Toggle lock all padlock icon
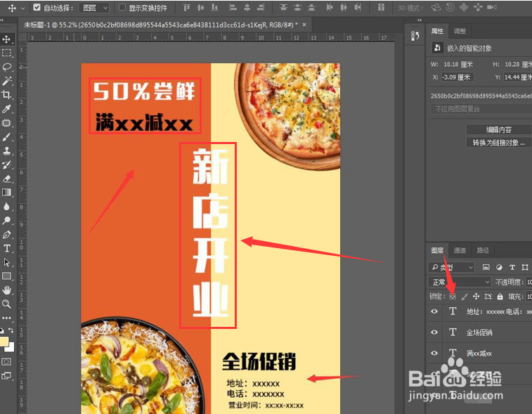The width and height of the screenshot is (532, 414). point(500,297)
